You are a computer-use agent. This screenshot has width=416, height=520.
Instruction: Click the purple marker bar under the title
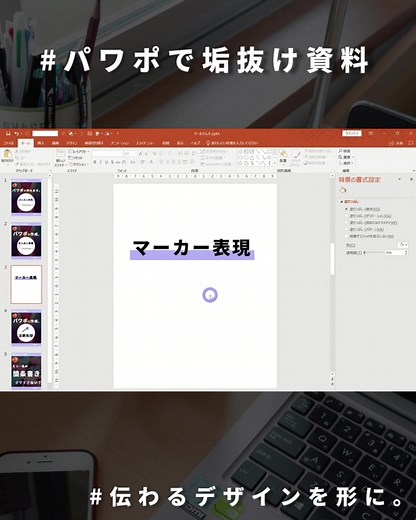click(192, 256)
